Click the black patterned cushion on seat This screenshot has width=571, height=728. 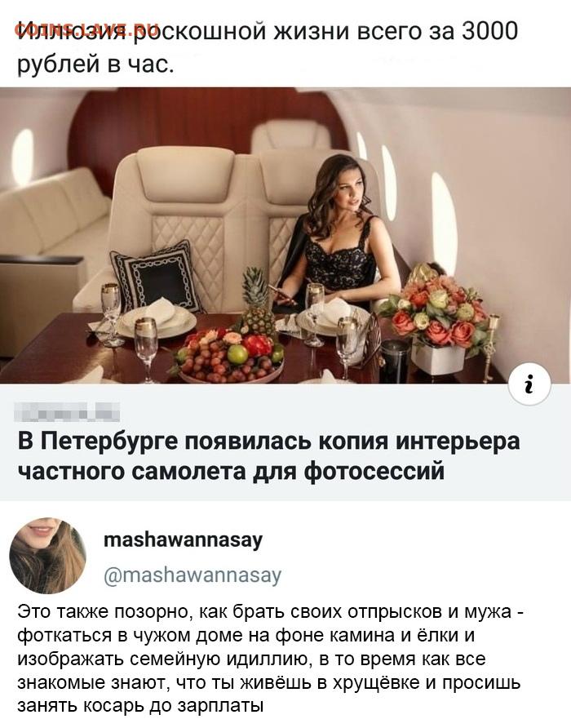157,277
